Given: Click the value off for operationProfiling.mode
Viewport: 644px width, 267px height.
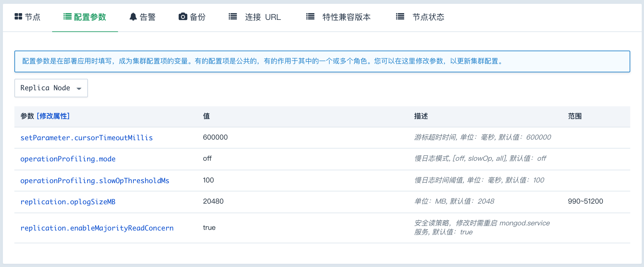Looking at the screenshot, I should point(207,158).
